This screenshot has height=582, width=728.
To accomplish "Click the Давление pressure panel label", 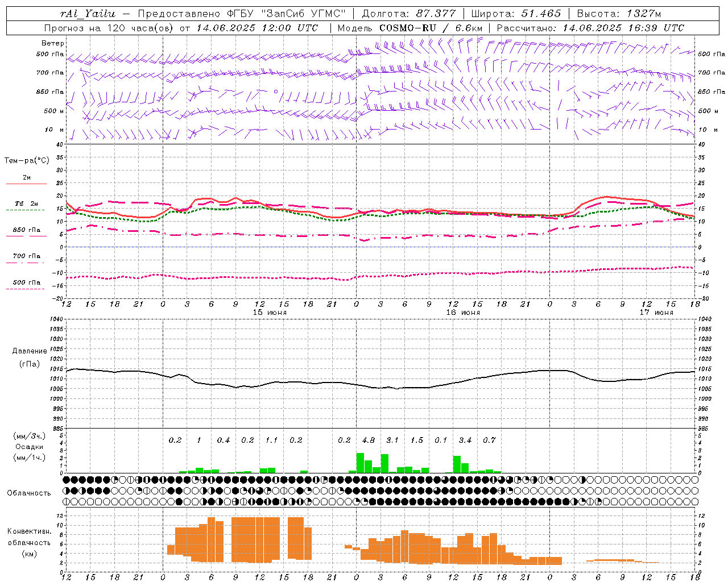I will tap(30, 351).
